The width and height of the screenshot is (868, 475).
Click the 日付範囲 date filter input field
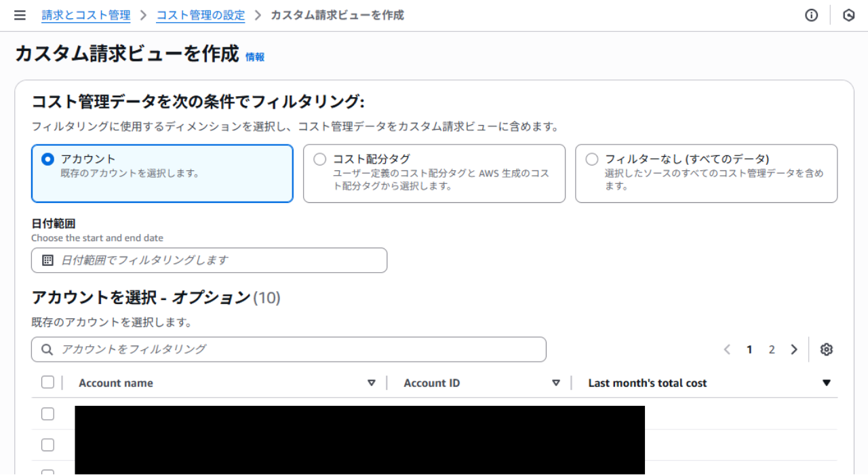coord(217,260)
